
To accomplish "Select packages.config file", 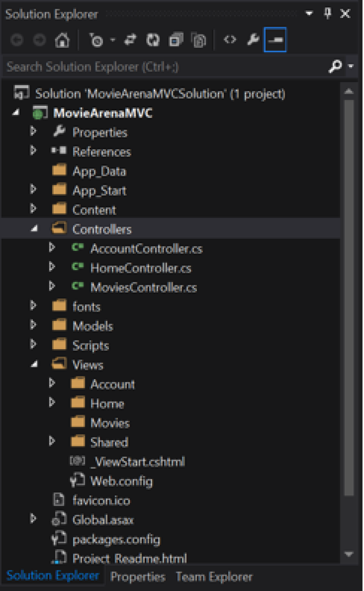I will click(x=116, y=540).
